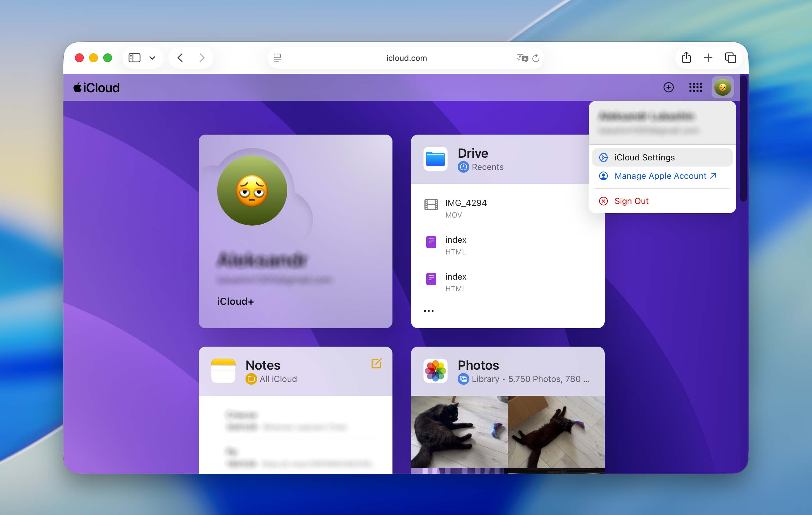The width and height of the screenshot is (812, 515).
Task: Click the Library icon in Photos tile
Action: [x=463, y=379]
